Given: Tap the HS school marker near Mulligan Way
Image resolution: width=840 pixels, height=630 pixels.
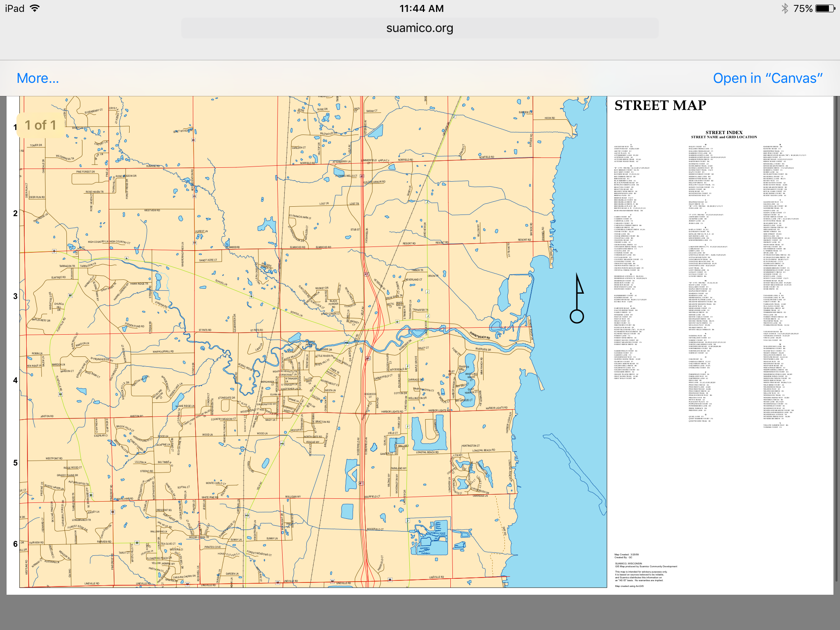Looking at the screenshot, I should pyautogui.click(x=247, y=516).
